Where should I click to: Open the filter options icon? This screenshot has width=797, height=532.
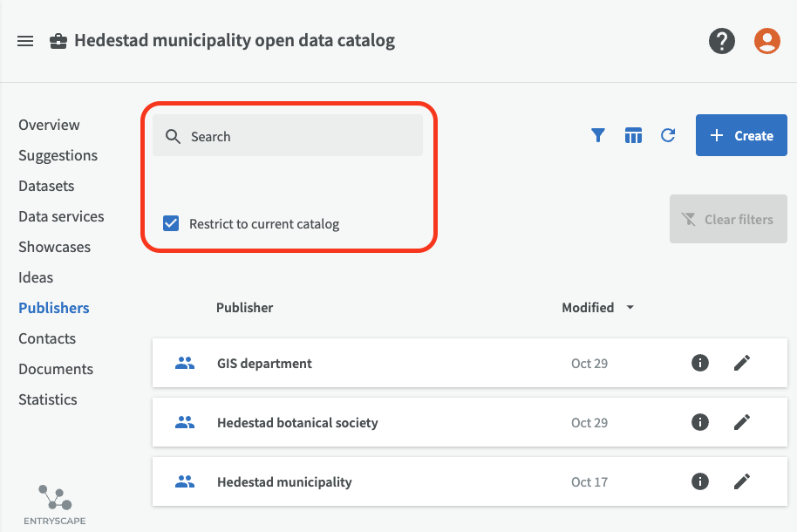(597, 135)
